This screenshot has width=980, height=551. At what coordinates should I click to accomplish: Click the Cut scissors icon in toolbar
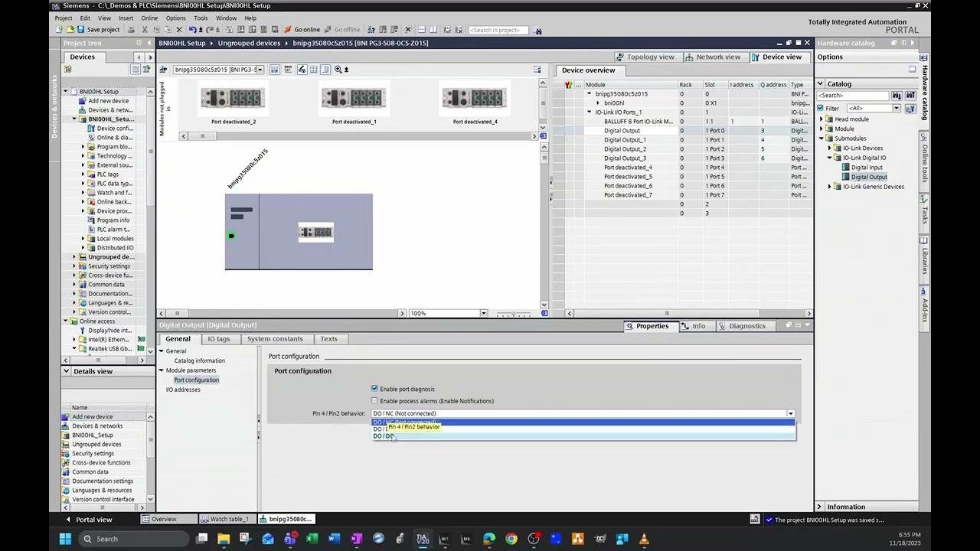pos(144,30)
